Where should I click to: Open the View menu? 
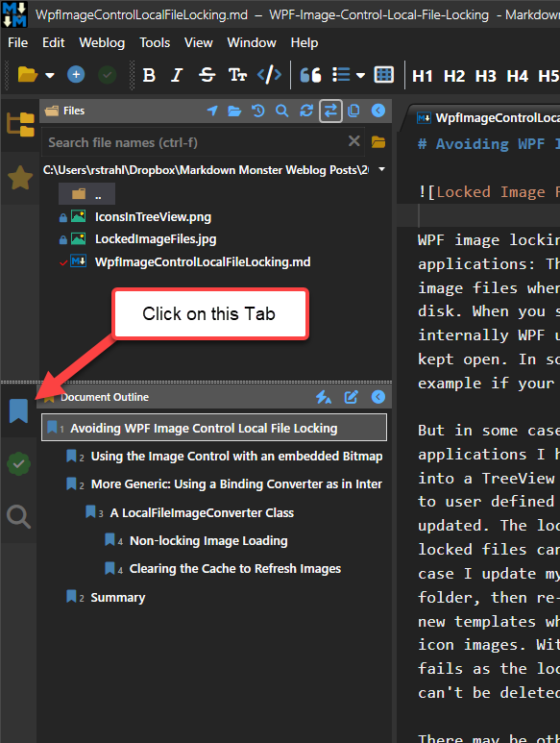(x=198, y=42)
